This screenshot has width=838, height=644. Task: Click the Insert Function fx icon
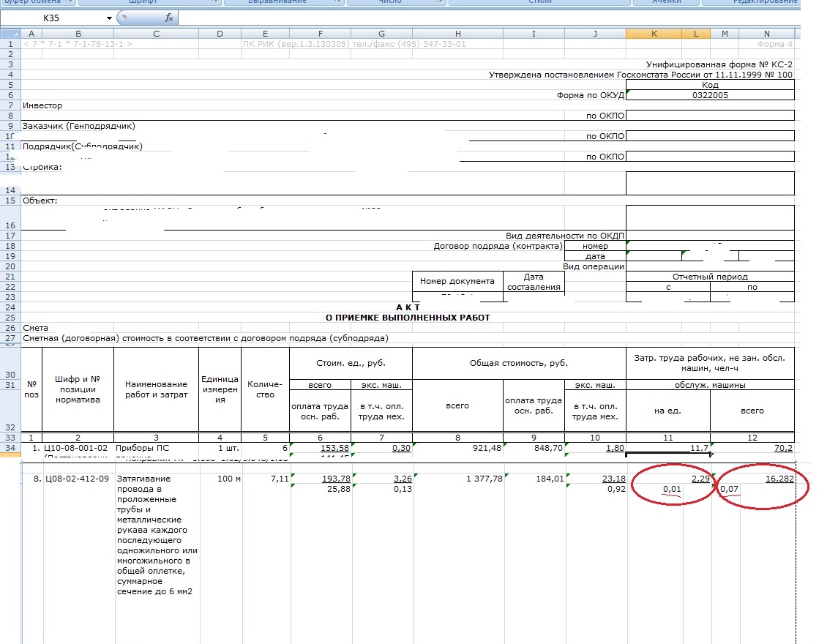(x=168, y=18)
